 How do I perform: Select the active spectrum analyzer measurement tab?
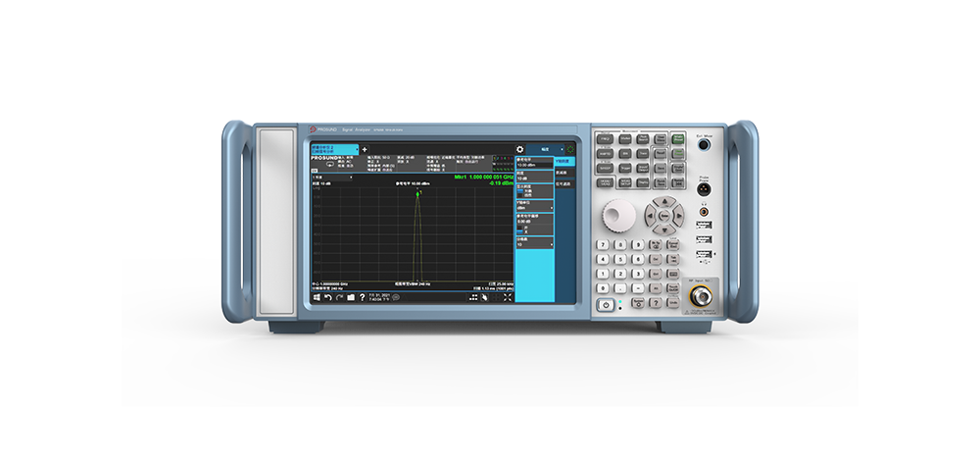(333, 148)
